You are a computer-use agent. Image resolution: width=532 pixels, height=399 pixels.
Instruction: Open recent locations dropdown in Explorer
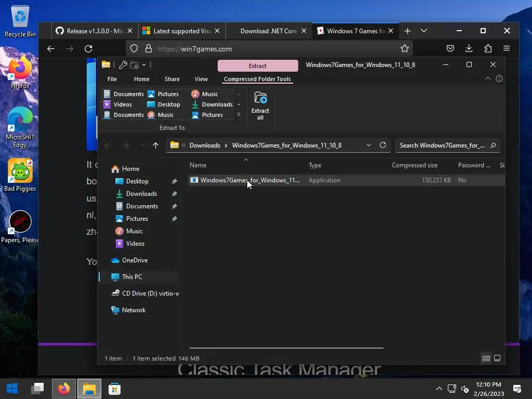tap(142, 145)
